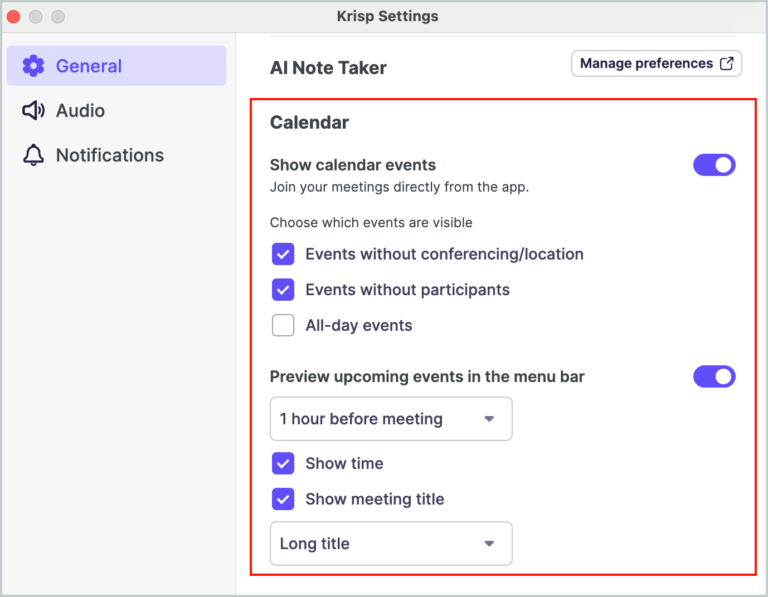Click the Krisp Settings window title bar
The height and width of the screenshot is (597, 768).
[x=388, y=16]
